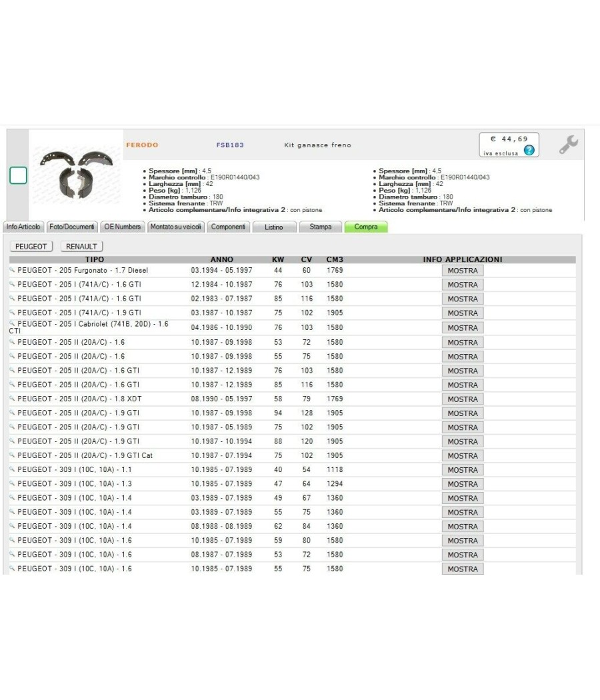
Task: Click magnifier for 205 II 1.9 GTI Cat
Action: [x=12, y=455]
